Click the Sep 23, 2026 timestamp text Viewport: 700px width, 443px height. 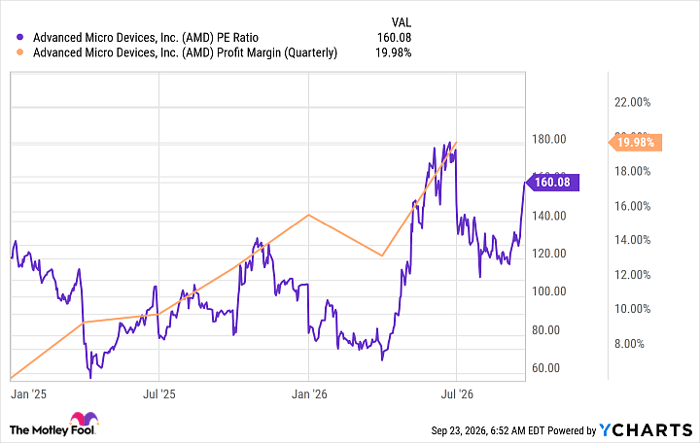[488, 430]
